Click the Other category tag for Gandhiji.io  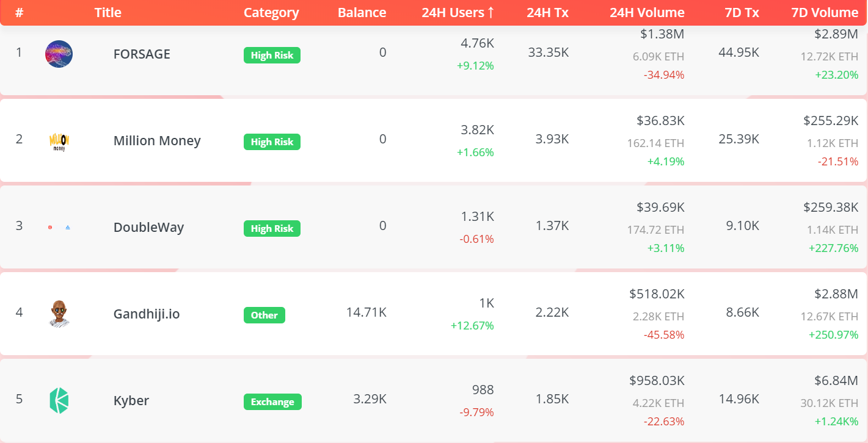[x=264, y=315]
